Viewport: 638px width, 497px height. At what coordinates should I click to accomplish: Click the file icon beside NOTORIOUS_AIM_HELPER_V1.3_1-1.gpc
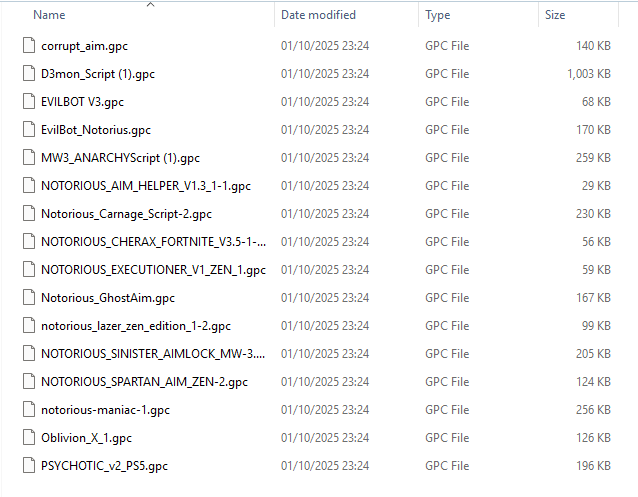[29, 185]
